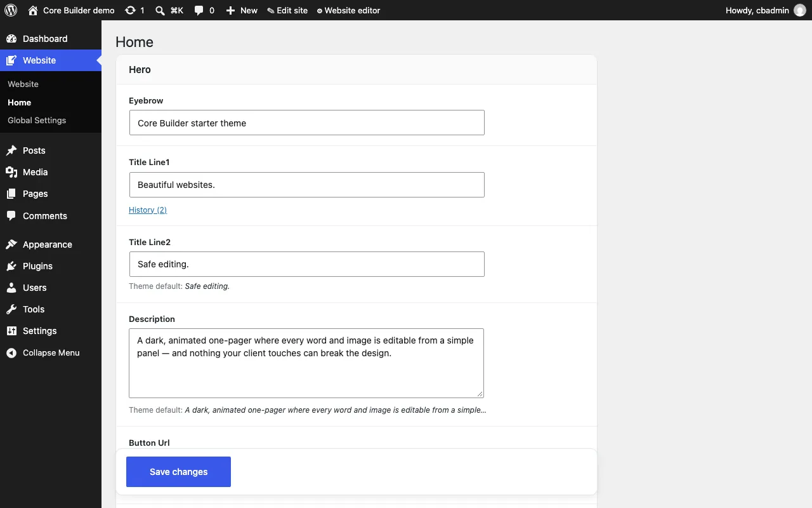This screenshot has width=812, height=508.
Task: Open the Core Builder demo site menu
Action: click(x=71, y=10)
